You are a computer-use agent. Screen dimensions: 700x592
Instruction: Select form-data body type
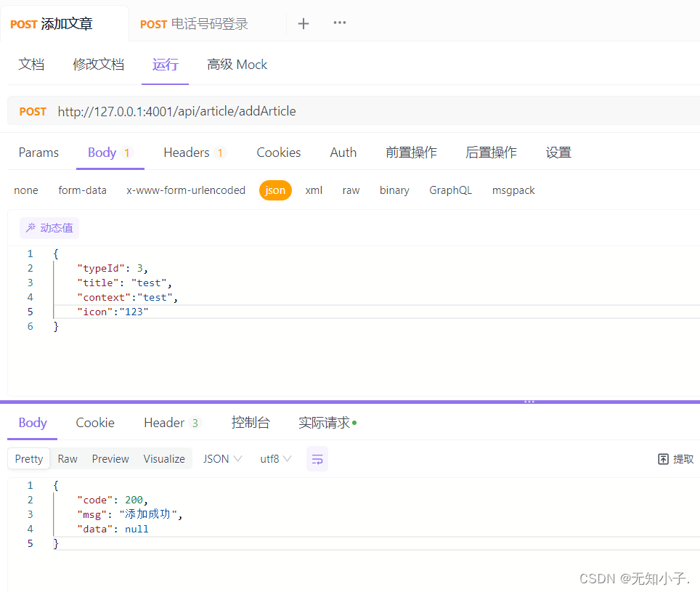tap(82, 190)
